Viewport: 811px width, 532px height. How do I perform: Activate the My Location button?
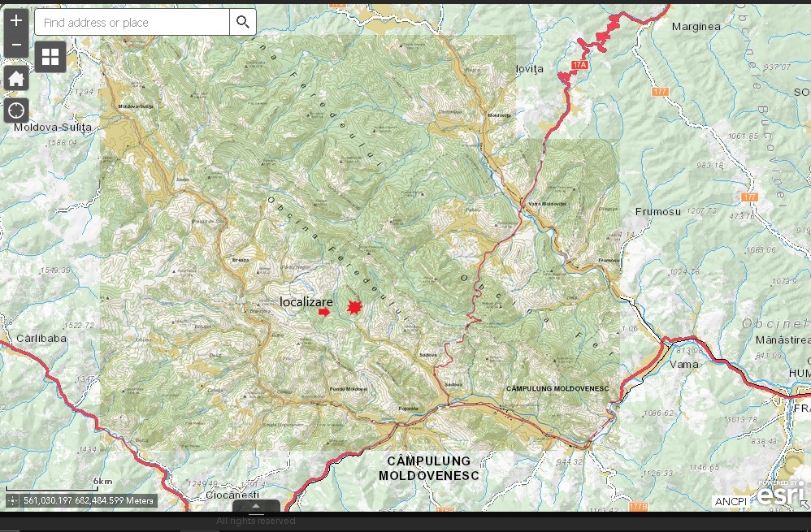pos(16,110)
